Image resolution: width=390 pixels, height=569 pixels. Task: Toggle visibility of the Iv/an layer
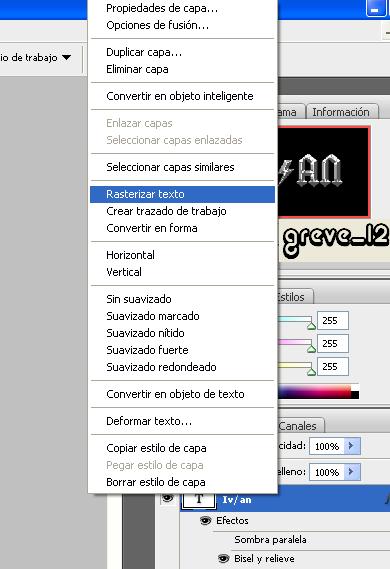(167, 498)
